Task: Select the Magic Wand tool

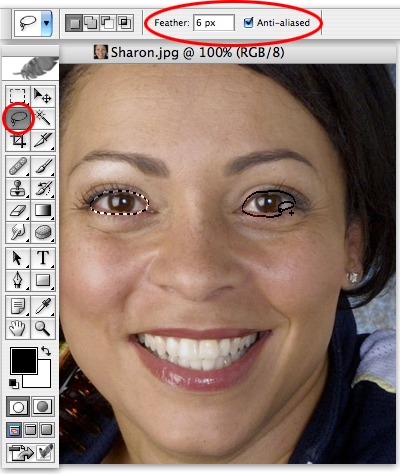Action: click(x=43, y=119)
